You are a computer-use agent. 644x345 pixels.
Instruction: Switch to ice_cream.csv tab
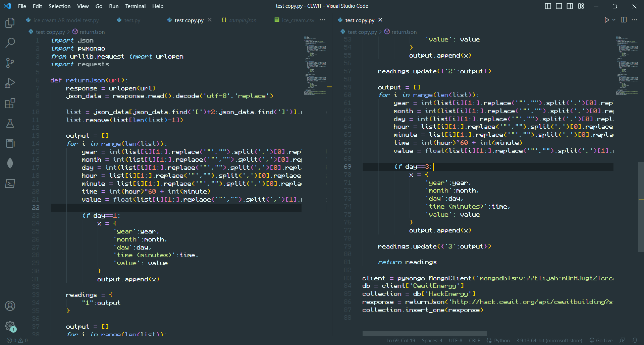[x=294, y=20]
